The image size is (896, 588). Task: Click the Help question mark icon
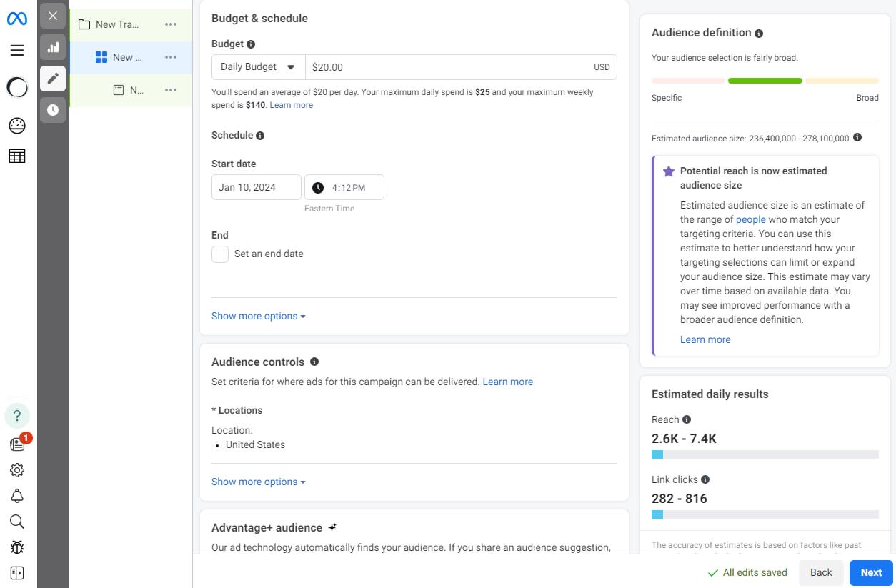17,416
